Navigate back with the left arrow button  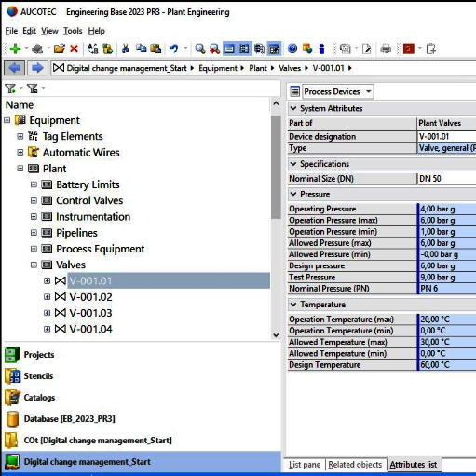tap(14, 68)
